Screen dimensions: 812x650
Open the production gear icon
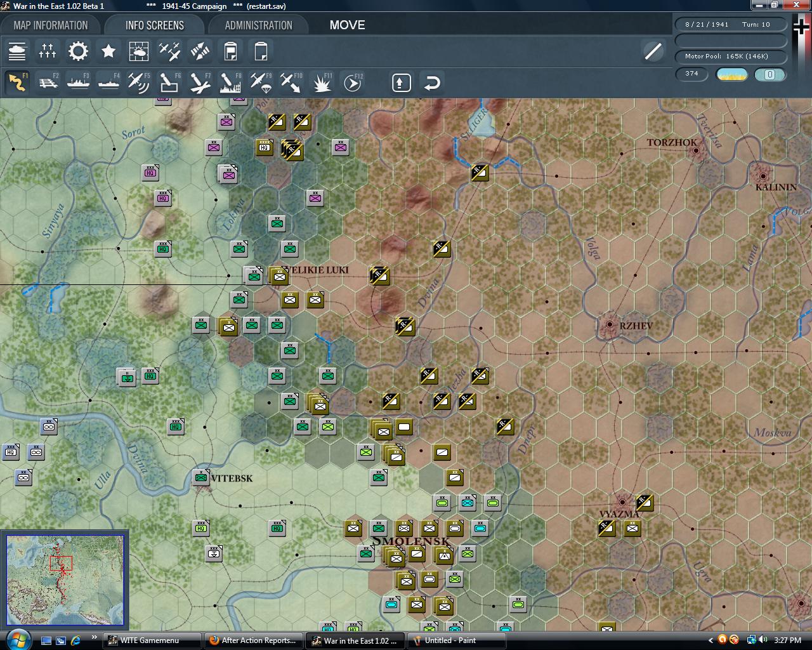tap(78, 51)
